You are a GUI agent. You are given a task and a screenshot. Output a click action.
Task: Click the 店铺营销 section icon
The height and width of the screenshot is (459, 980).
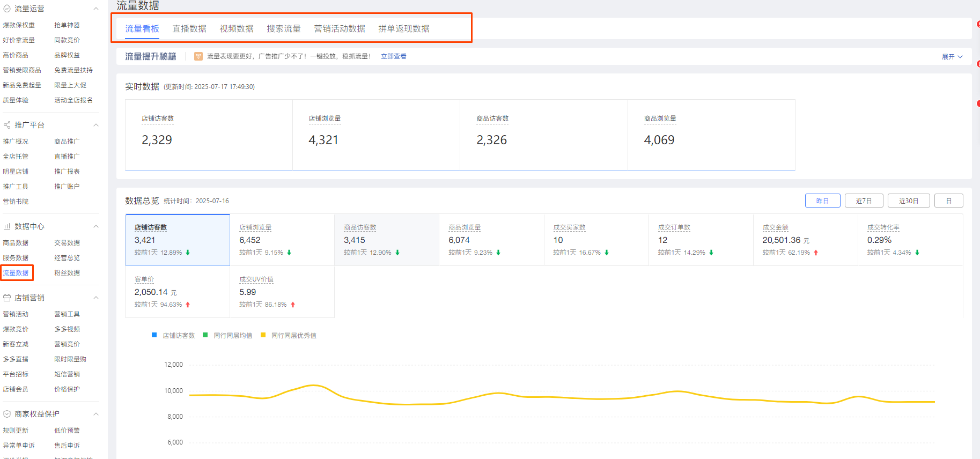(7, 298)
